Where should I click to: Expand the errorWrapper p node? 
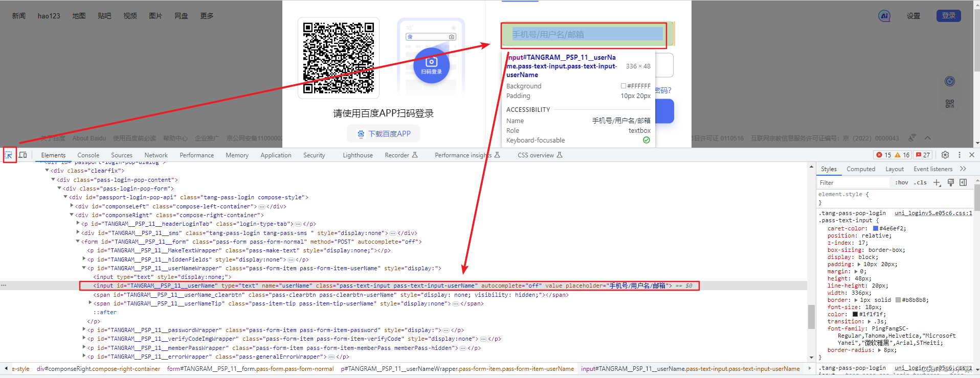coord(84,357)
